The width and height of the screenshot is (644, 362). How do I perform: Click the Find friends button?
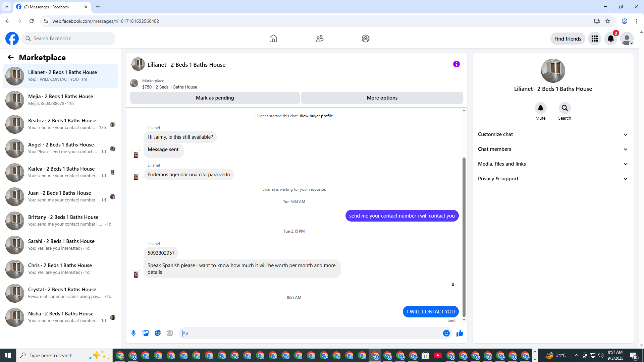(568, 39)
